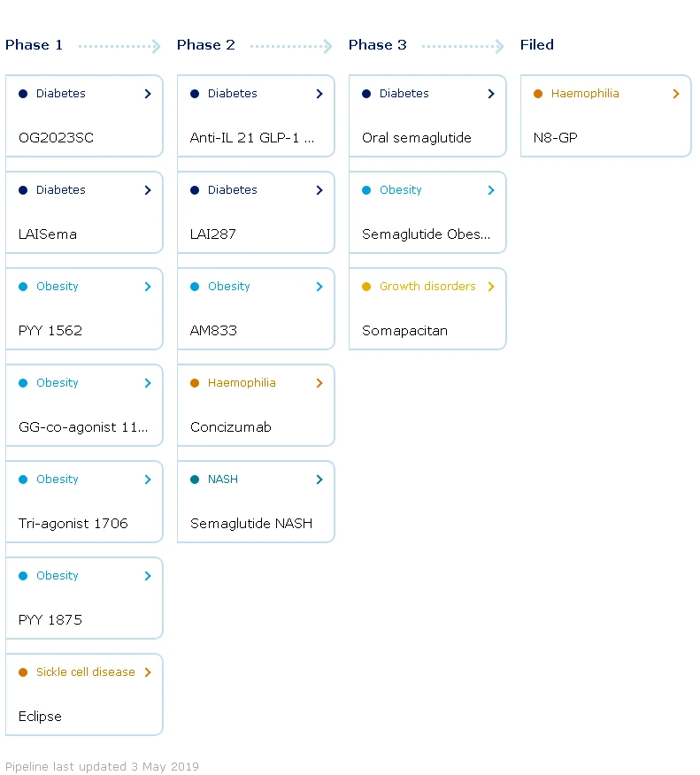Open the Semaglutide Obesity project link
Screen dimensions: 700x775
[x=426, y=234]
